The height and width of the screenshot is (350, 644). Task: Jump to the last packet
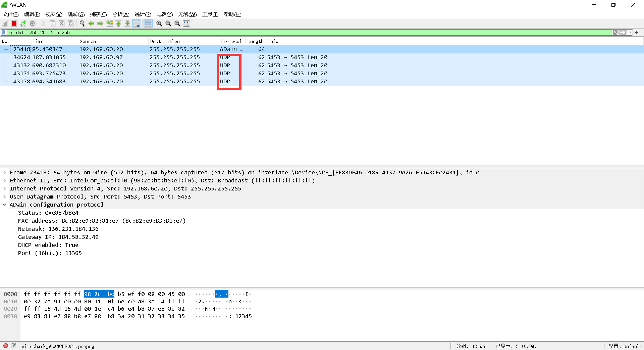[127, 24]
